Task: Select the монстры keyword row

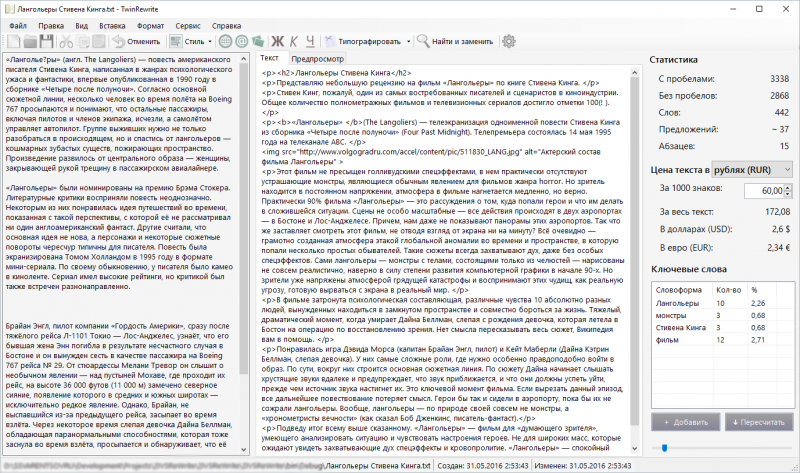Action: tap(722, 315)
